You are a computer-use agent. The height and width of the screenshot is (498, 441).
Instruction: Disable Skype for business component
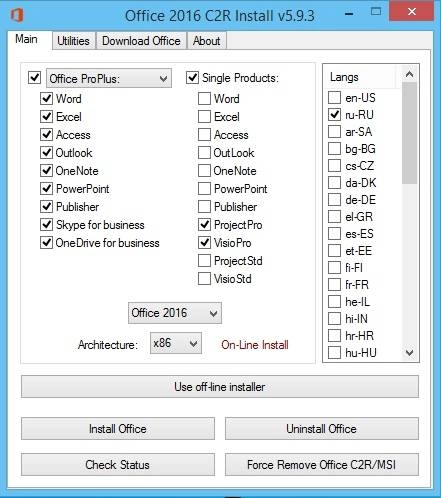[x=46, y=224]
